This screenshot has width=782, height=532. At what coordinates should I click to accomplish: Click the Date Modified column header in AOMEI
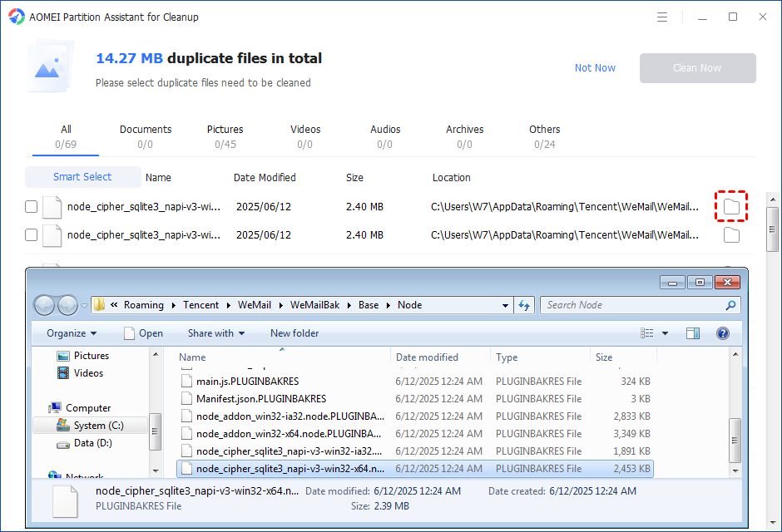[x=265, y=178]
